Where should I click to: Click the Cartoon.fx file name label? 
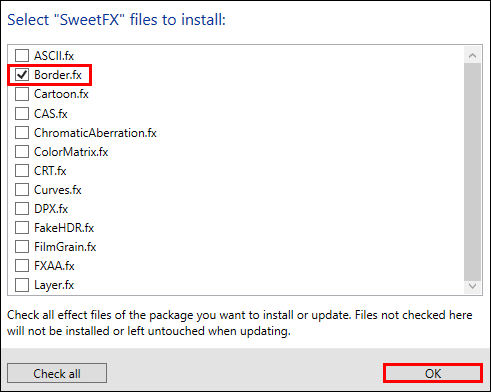click(x=61, y=94)
